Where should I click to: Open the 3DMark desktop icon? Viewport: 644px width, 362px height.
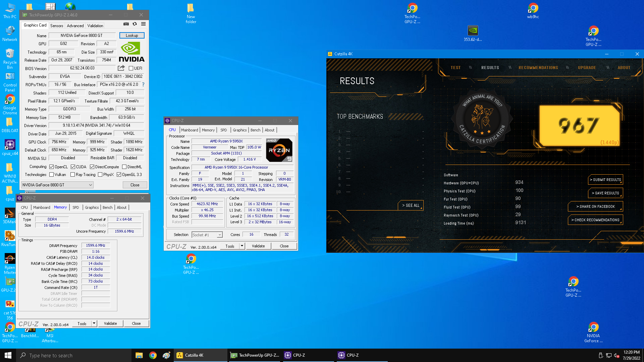[x=10, y=216]
